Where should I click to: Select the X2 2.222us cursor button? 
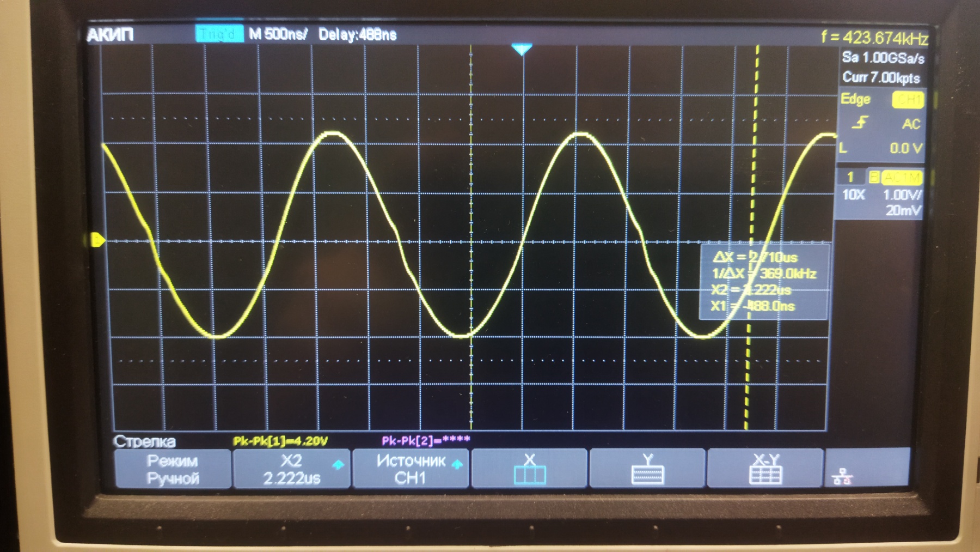click(x=292, y=469)
